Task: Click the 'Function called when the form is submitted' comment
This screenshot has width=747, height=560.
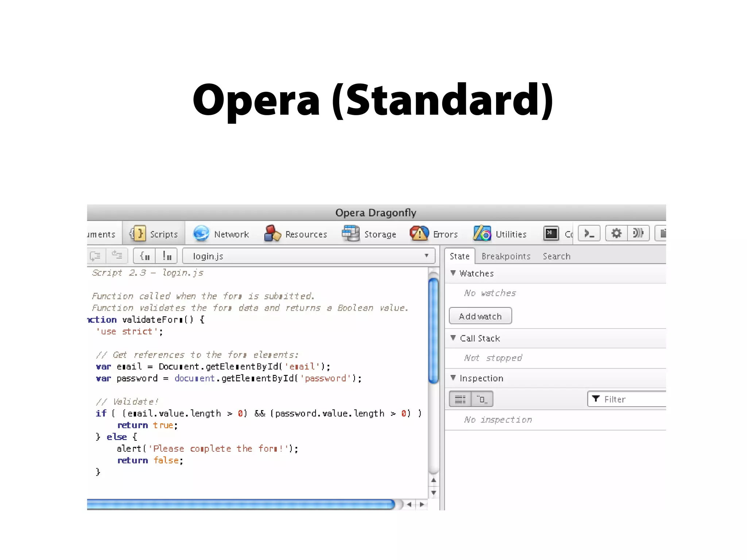Action: 203,296
